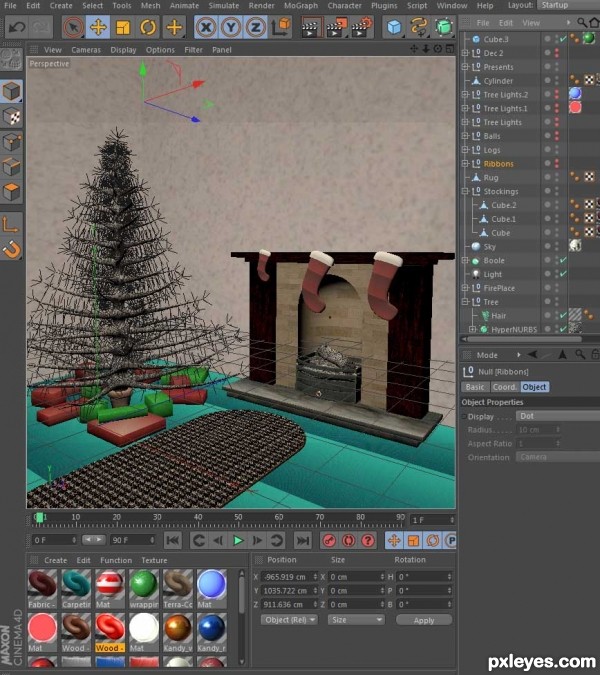This screenshot has width=600, height=675.
Task: Collapse the Tree group
Action: coord(465,302)
